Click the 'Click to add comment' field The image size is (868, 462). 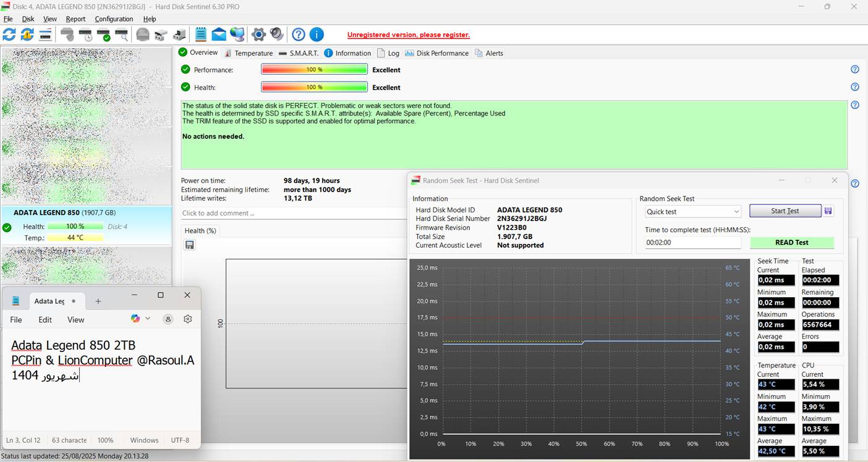(294, 213)
